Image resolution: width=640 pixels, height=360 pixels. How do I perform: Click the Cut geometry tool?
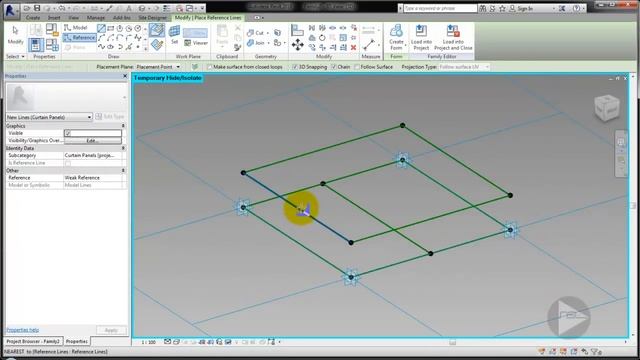click(256, 33)
